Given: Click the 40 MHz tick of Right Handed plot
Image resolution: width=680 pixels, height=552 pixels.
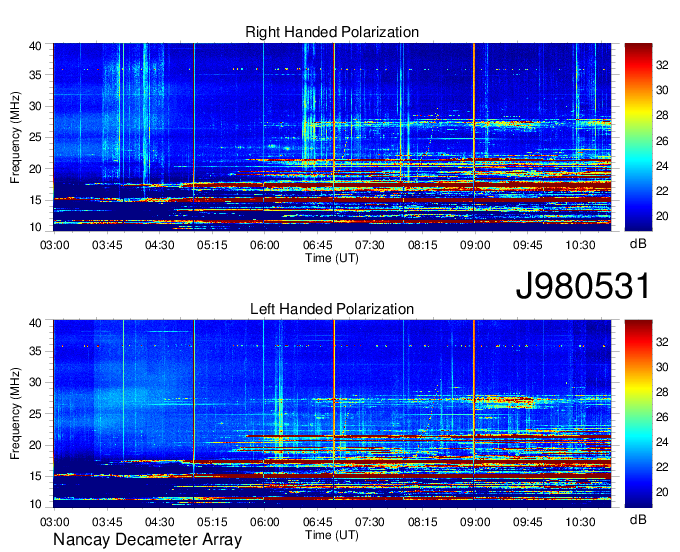Looking at the screenshot, I should [x=35, y=46].
